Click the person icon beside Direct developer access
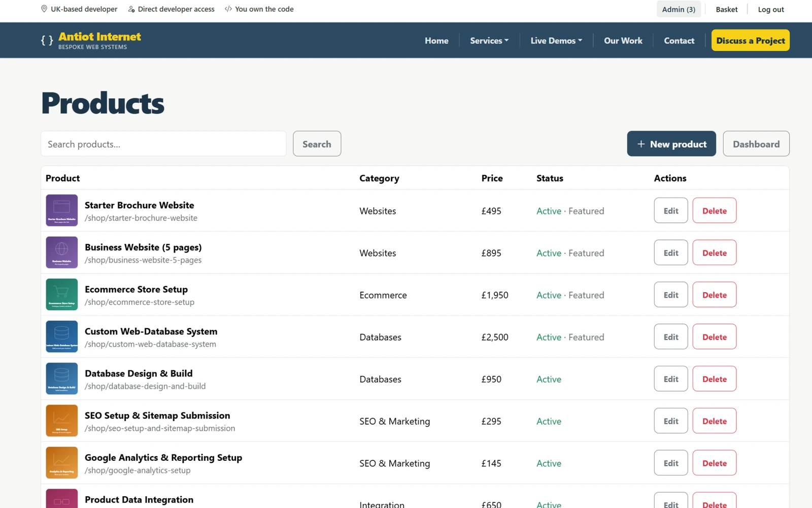The height and width of the screenshot is (508, 812). coord(131,9)
